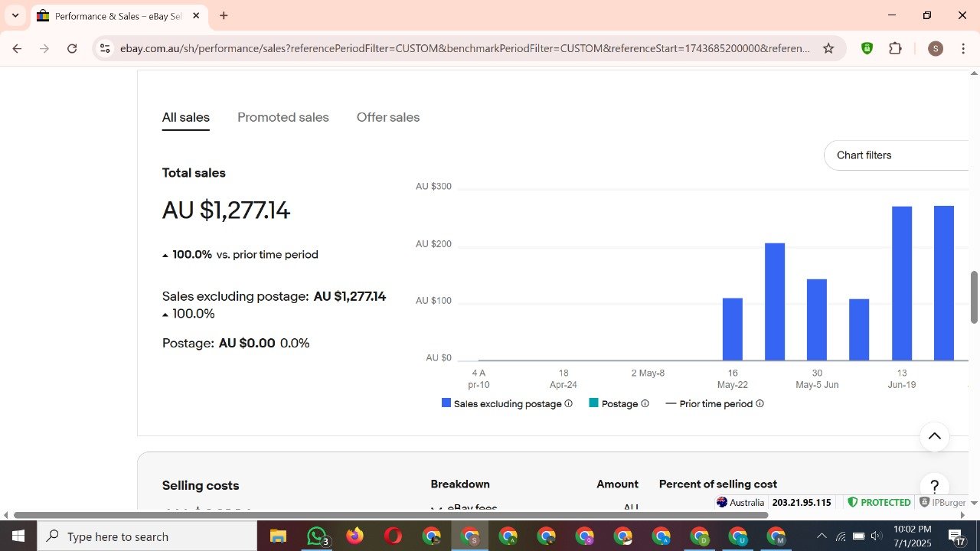Switch to the Promoted sales tab
The height and width of the screenshot is (551, 980).
[283, 117]
